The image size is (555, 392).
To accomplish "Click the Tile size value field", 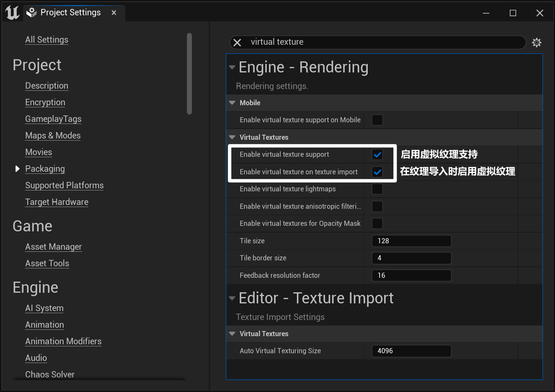I will click(411, 241).
